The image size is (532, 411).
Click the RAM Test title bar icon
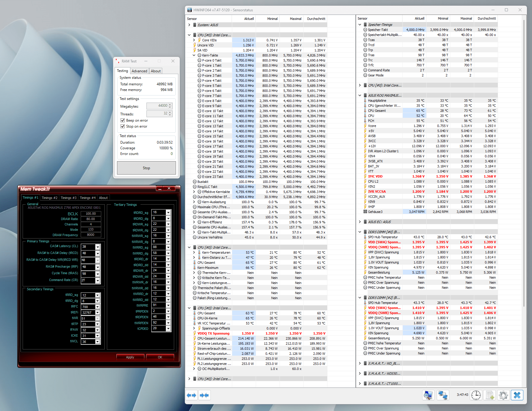pos(118,61)
